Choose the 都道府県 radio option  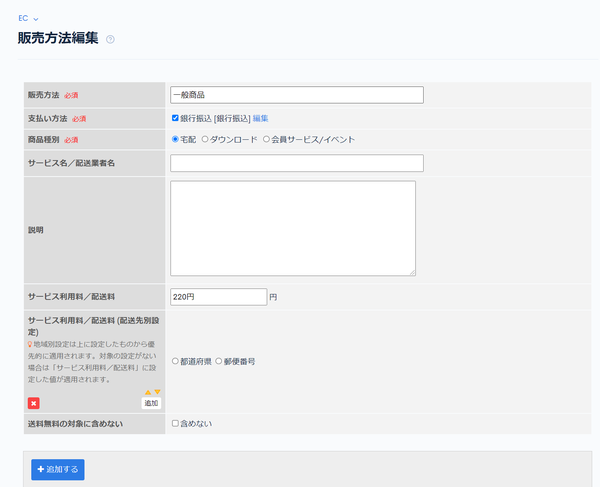(175, 361)
